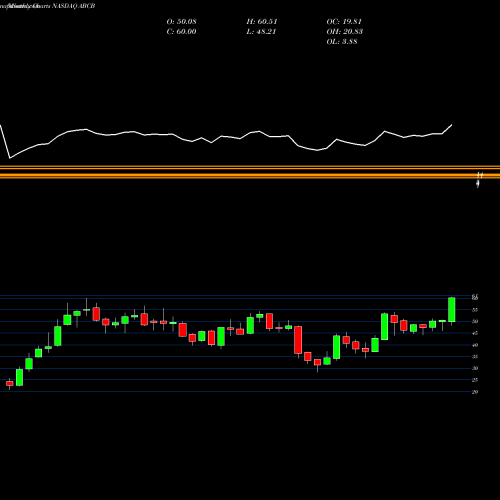Click the 'NASDAQ ABCB' chart title
This screenshot has width=500, height=500.
[x=74, y=6]
